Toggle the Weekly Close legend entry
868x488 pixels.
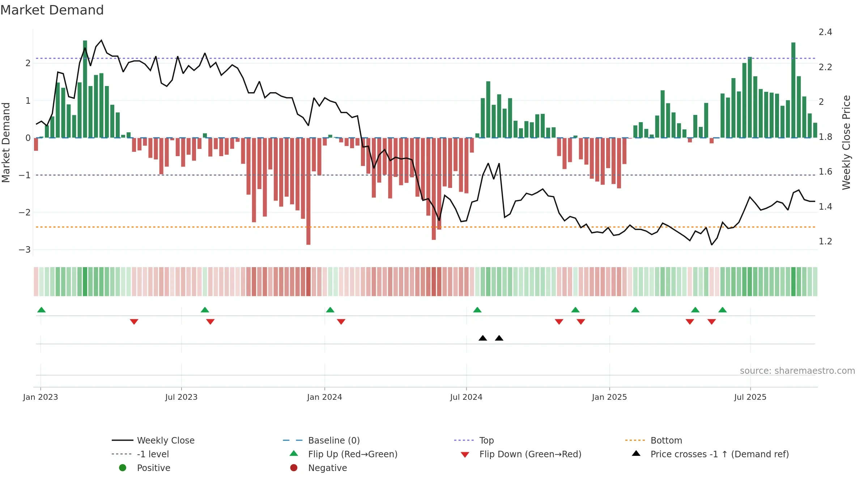click(x=166, y=440)
